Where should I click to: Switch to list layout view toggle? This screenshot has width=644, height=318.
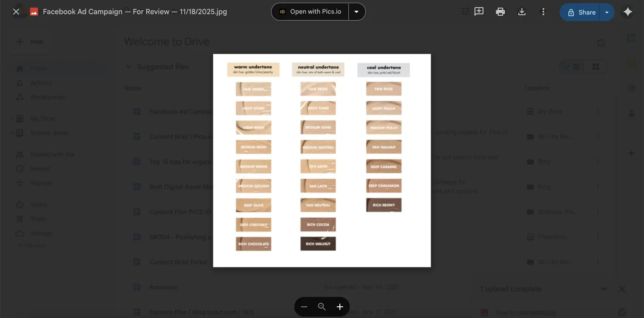(572, 67)
